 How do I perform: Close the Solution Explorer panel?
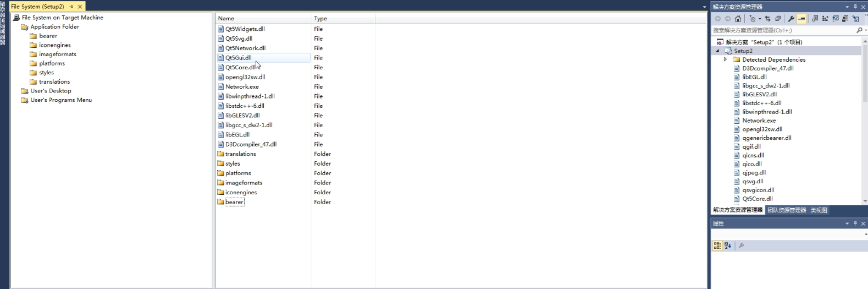[x=863, y=7]
